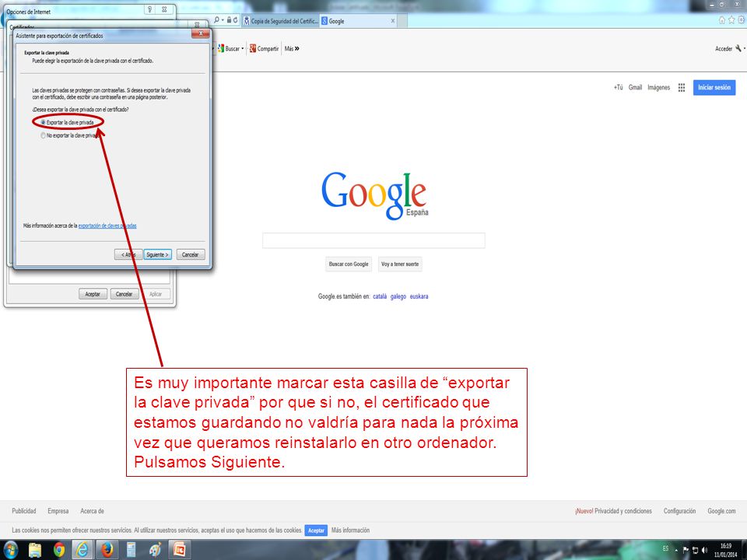
Task: Close the Google tab with its X
Action: [x=392, y=21]
